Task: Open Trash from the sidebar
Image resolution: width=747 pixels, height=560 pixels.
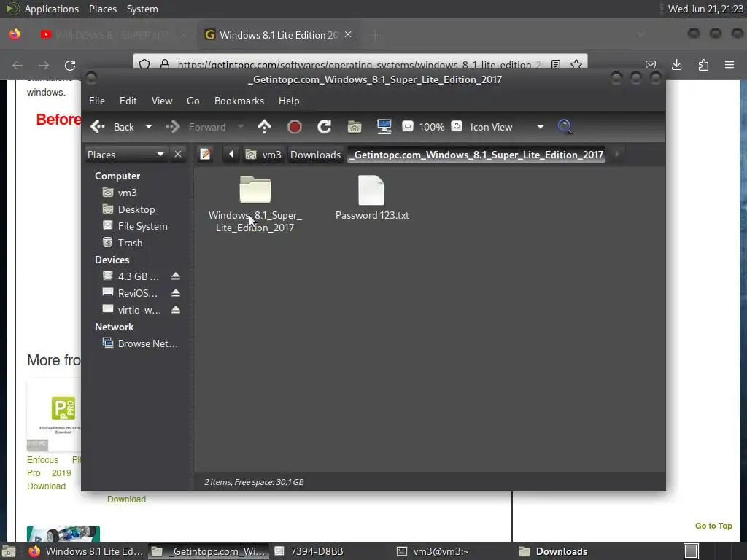Action: 123,243
